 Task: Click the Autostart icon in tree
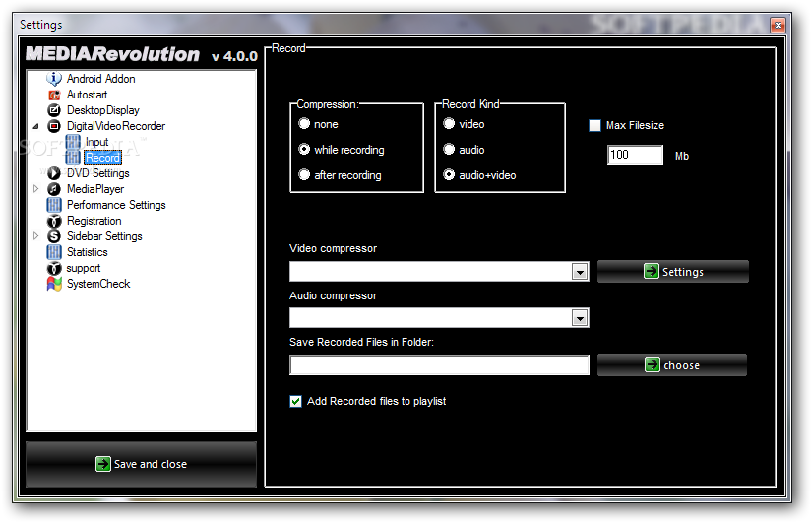coord(54,95)
